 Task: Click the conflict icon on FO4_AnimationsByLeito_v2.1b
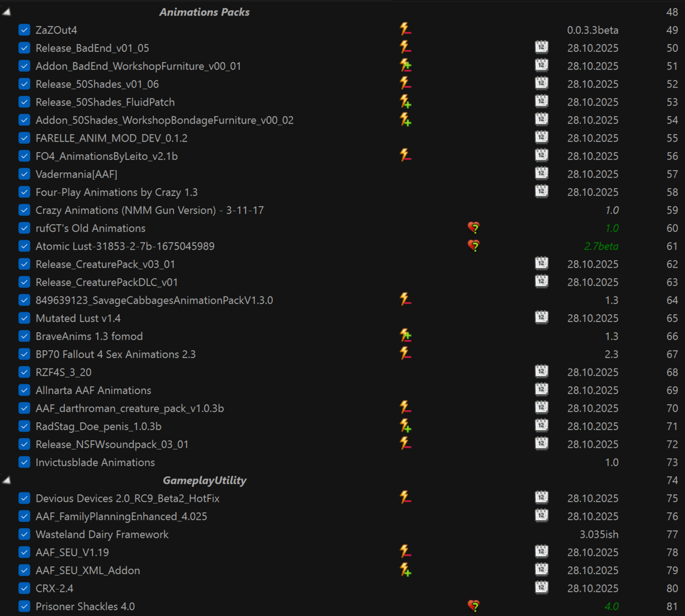pyautogui.click(x=405, y=155)
